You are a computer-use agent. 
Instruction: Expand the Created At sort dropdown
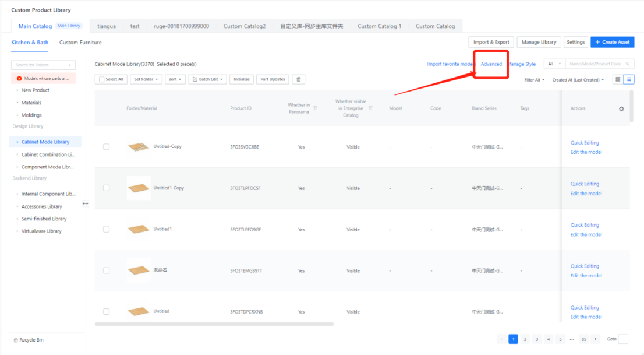[x=578, y=80]
